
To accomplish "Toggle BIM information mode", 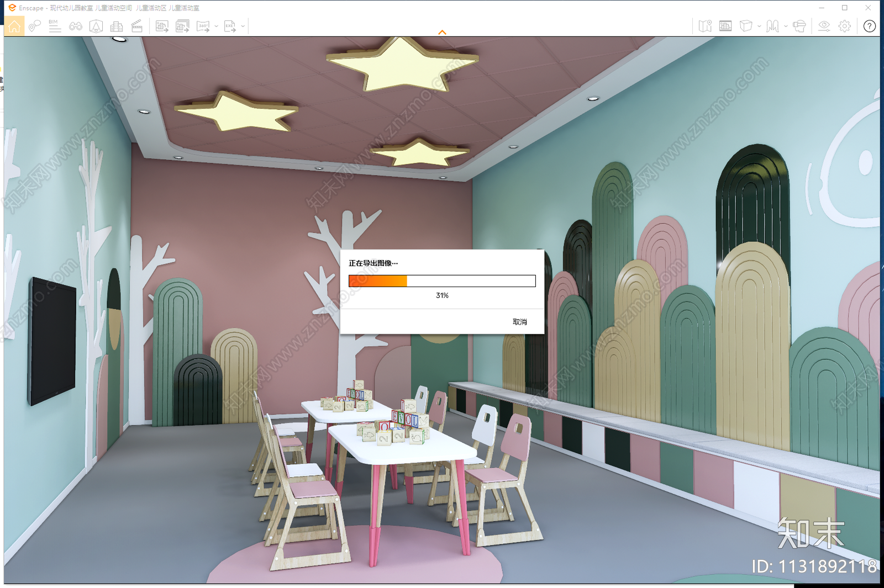I will (x=55, y=26).
